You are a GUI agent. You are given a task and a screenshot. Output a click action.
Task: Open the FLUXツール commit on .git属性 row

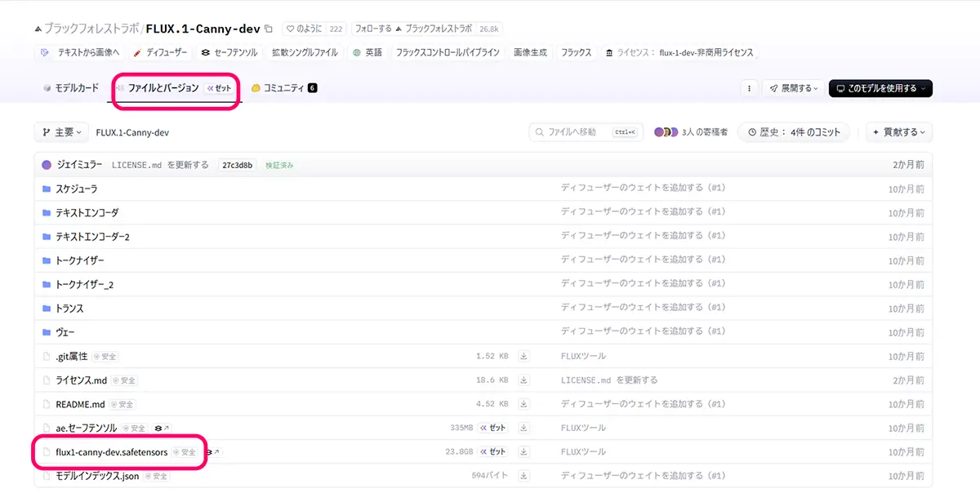[x=583, y=357]
